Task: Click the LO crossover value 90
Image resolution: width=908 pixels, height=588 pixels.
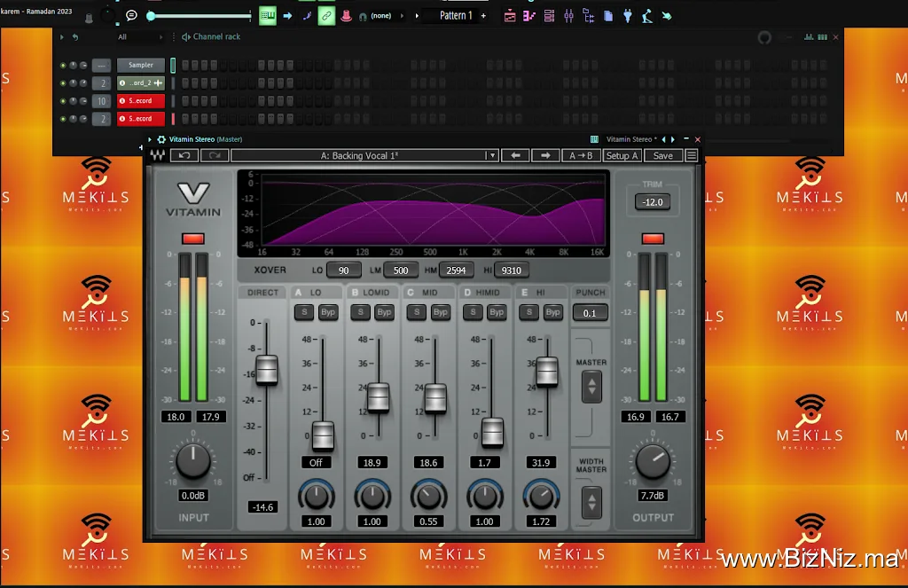Action: [x=343, y=270]
